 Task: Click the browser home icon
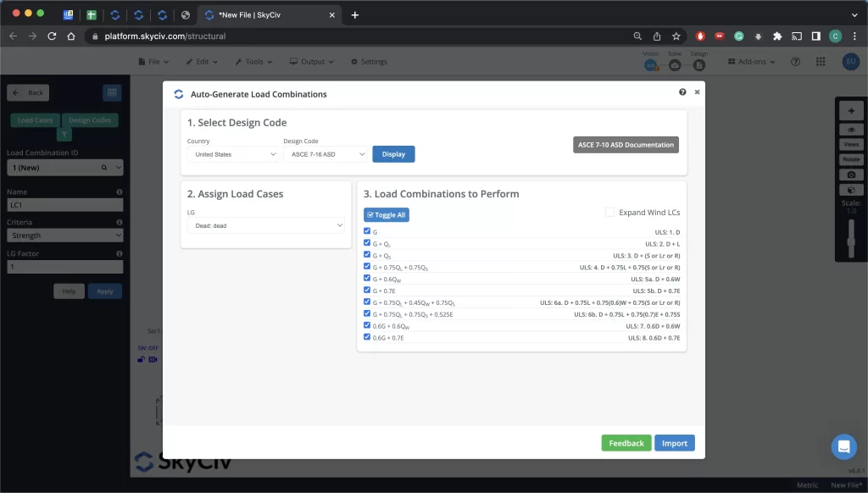71,36
